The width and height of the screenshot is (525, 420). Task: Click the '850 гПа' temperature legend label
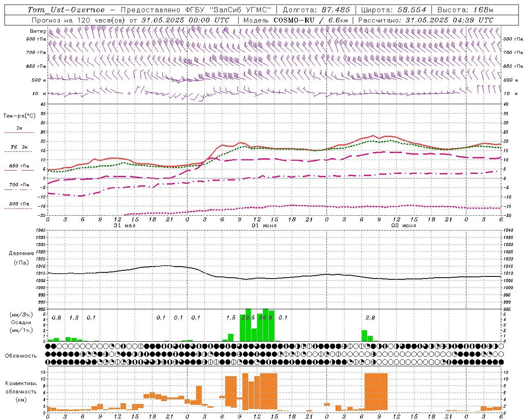point(19,166)
